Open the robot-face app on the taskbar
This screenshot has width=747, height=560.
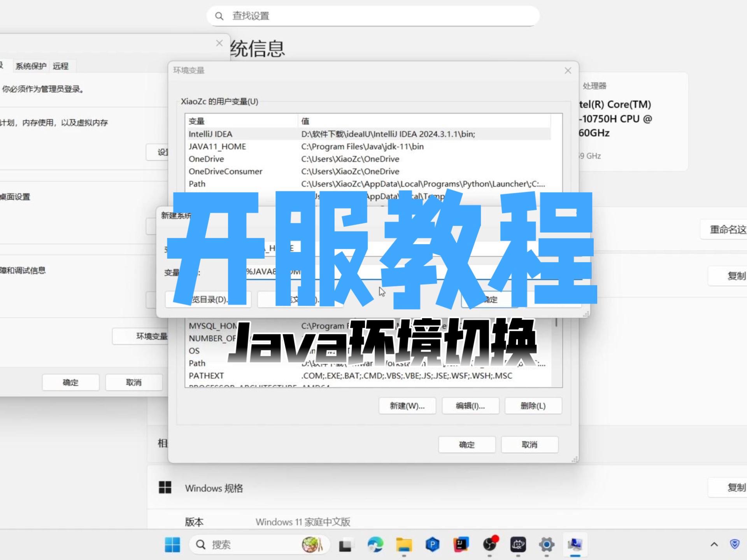518,544
